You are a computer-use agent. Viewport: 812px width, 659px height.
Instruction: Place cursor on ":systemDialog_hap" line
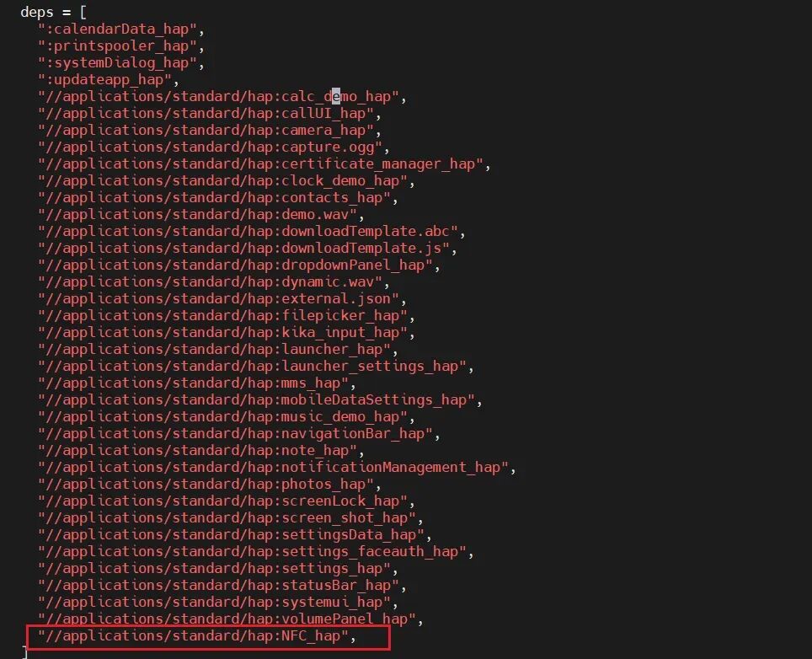[121, 62]
